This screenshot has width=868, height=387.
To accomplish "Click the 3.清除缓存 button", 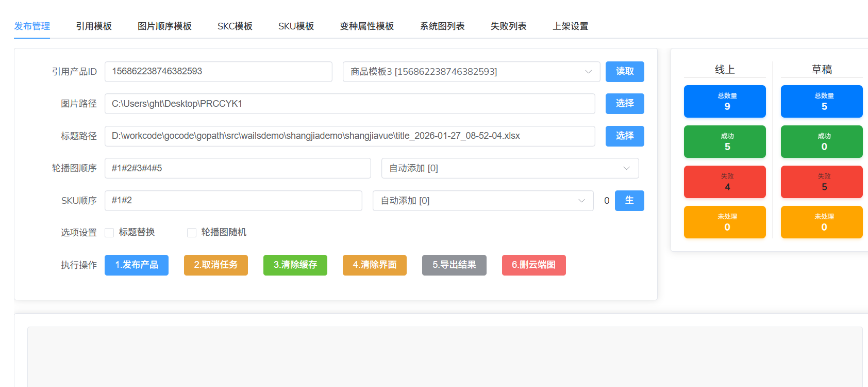I will [x=295, y=265].
